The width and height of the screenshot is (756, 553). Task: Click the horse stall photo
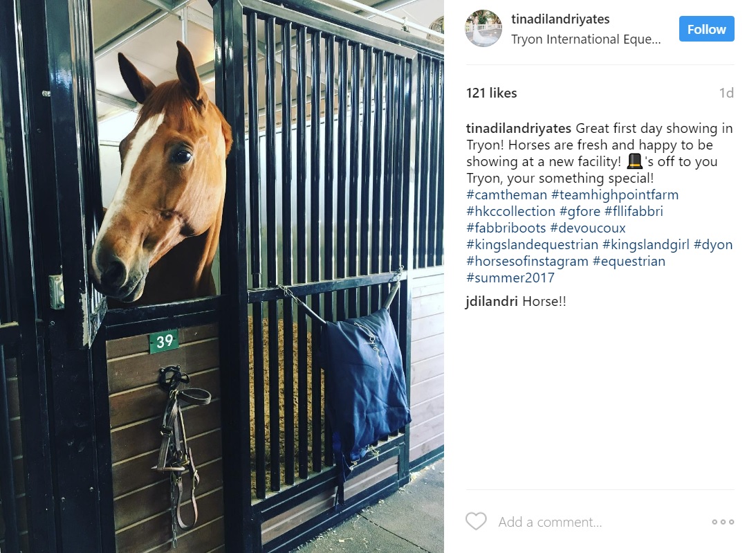pos(222,277)
